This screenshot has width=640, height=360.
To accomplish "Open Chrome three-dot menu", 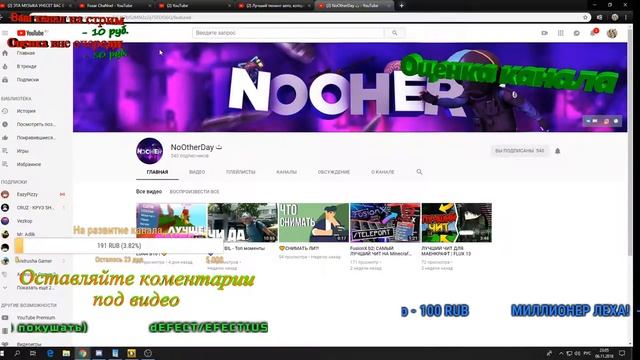I will [626, 17].
